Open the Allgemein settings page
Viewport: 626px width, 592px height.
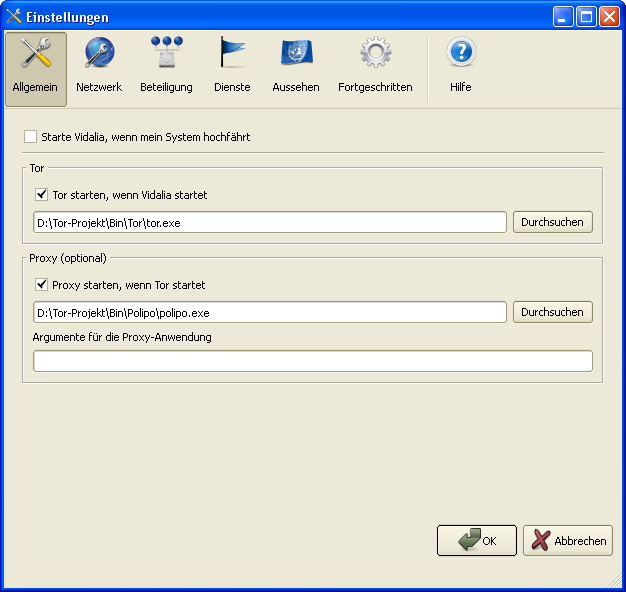(x=36, y=69)
